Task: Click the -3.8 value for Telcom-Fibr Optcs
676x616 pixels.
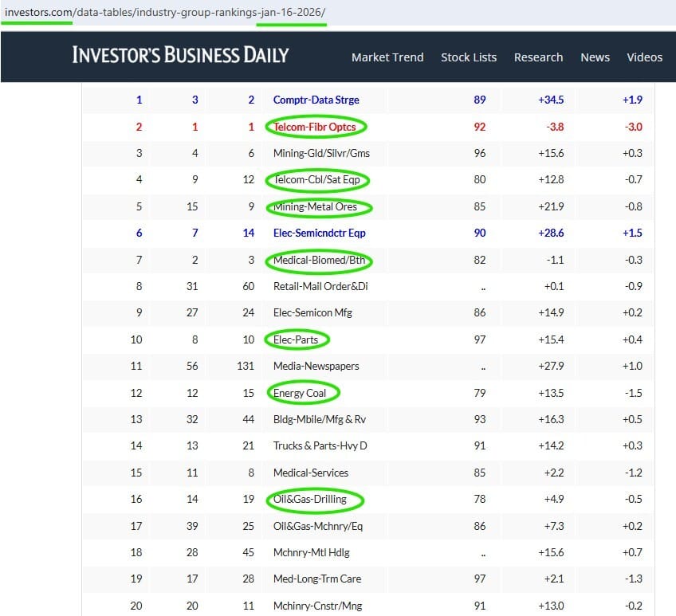Action: tap(554, 128)
